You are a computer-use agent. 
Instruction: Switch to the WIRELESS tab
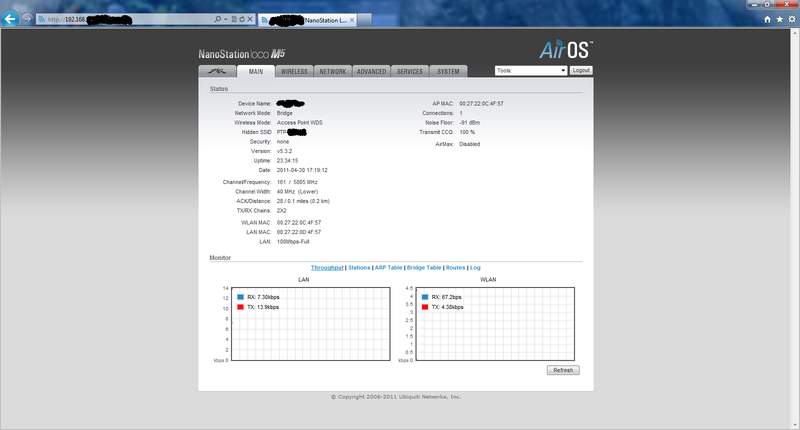[294, 71]
